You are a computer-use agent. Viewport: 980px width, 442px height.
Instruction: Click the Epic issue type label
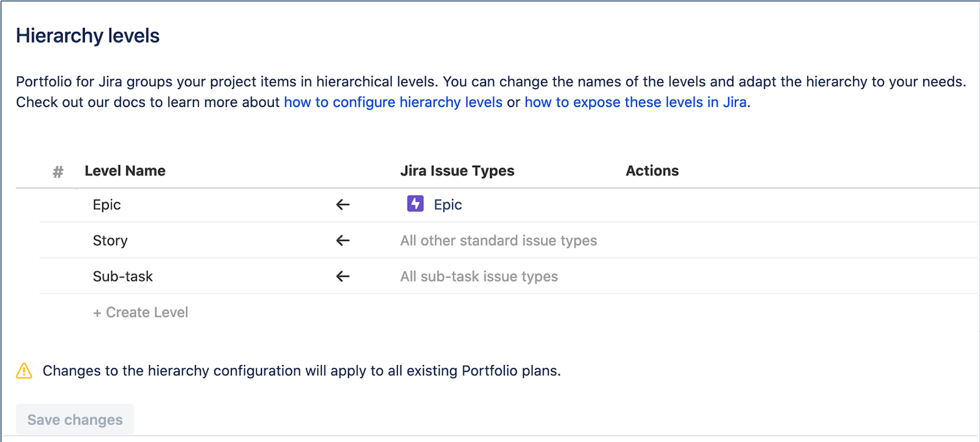(x=448, y=205)
